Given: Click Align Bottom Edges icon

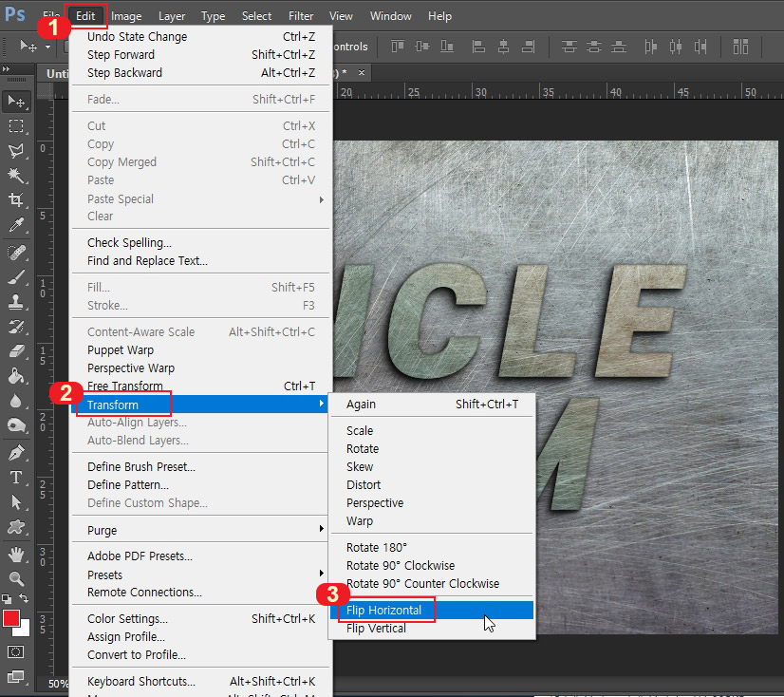Looking at the screenshot, I should click(446, 47).
